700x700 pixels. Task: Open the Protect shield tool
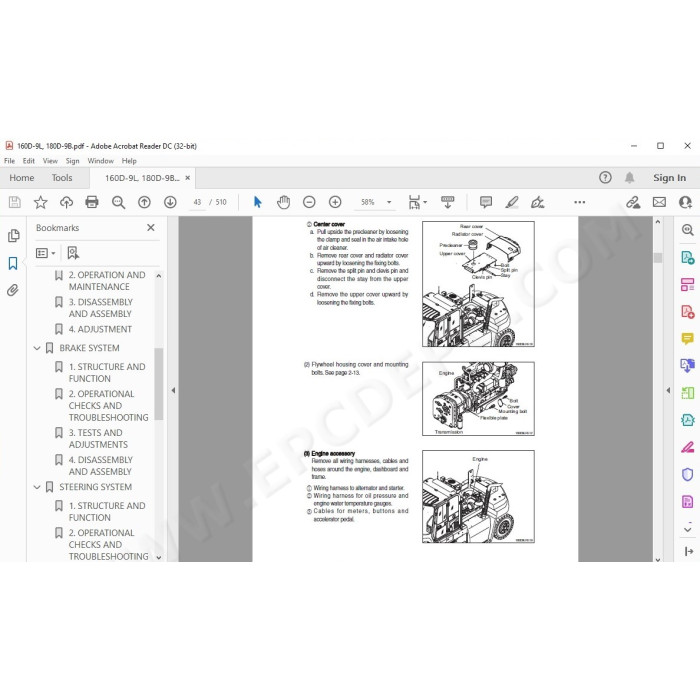coord(688,474)
